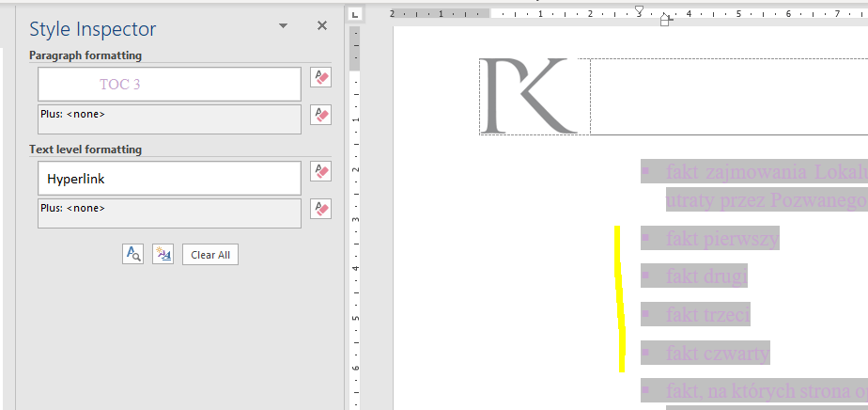
Task: Click the tab stop selector at ruler corner
Action: click(355, 14)
